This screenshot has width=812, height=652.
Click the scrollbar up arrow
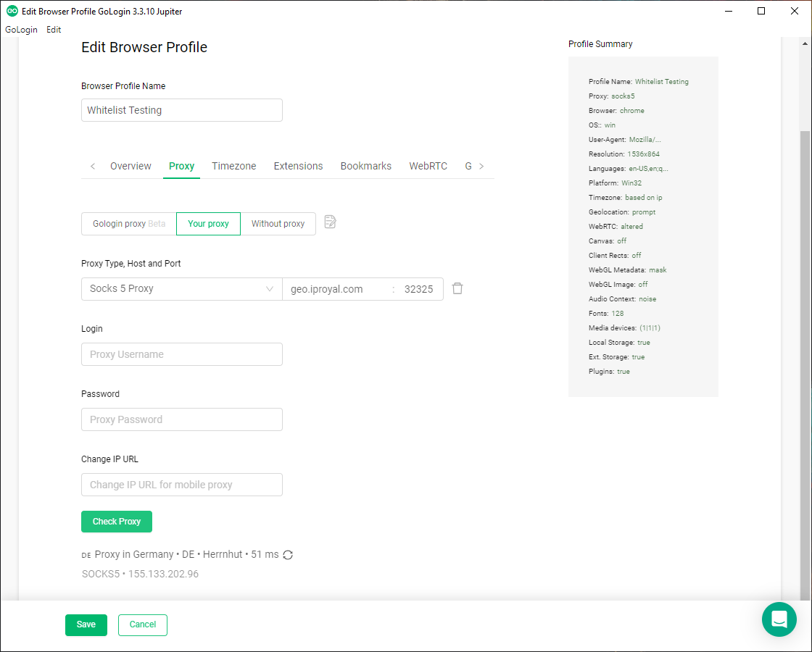pyautogui.click(x=805, y=44)
